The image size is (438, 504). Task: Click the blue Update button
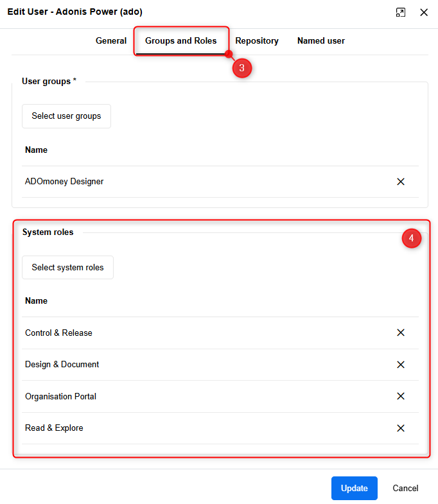click(x=354, y=488)
